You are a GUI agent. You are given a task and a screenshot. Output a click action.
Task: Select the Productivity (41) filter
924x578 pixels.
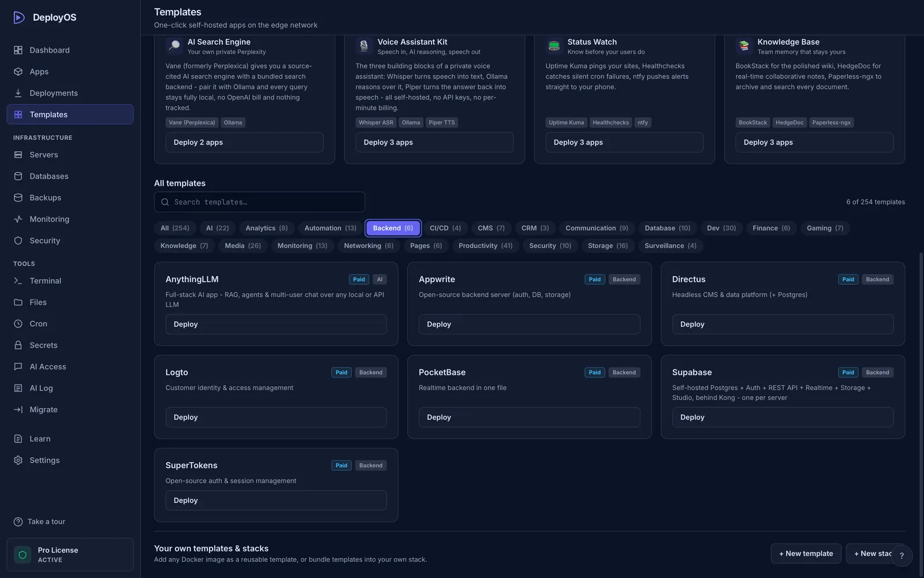(x=485, y=246)
